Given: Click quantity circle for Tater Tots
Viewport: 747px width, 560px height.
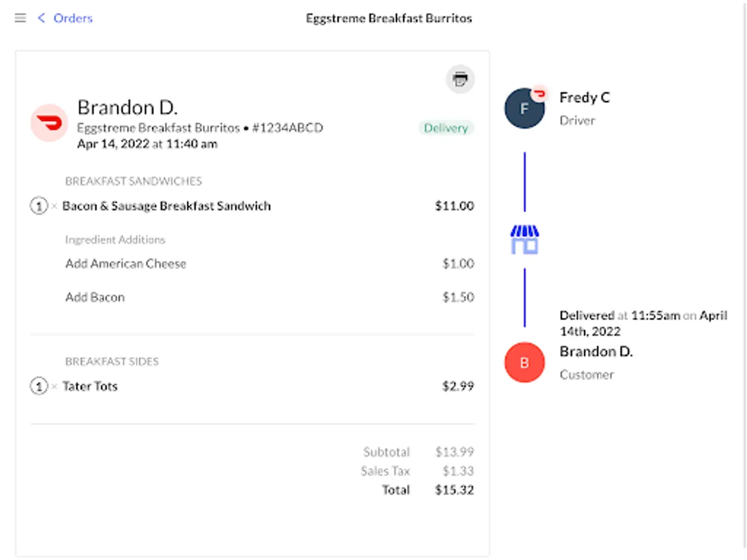Looking at the screenshot, I should pos(39,386).
